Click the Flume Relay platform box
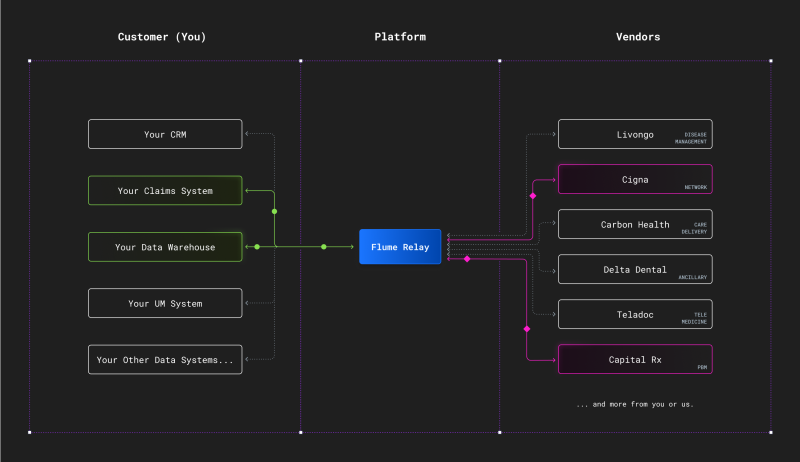Image resolution: width=800 pixels, height=462 pixels. pos(400,247)
